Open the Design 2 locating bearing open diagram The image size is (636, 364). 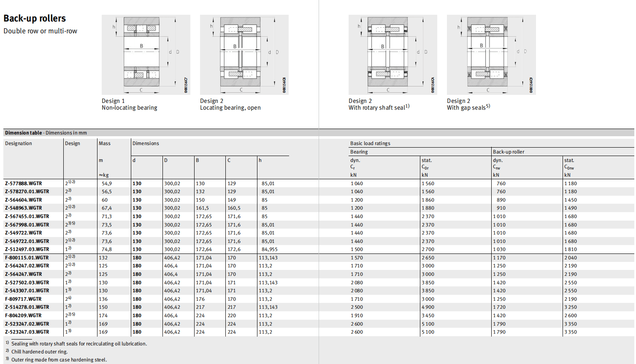[244, 54]
